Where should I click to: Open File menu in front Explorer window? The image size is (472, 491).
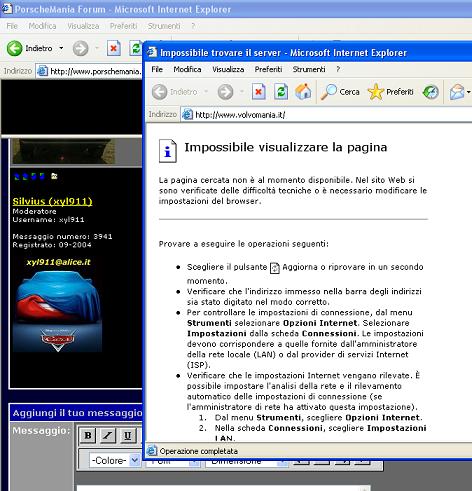click(x=157, y=69)
